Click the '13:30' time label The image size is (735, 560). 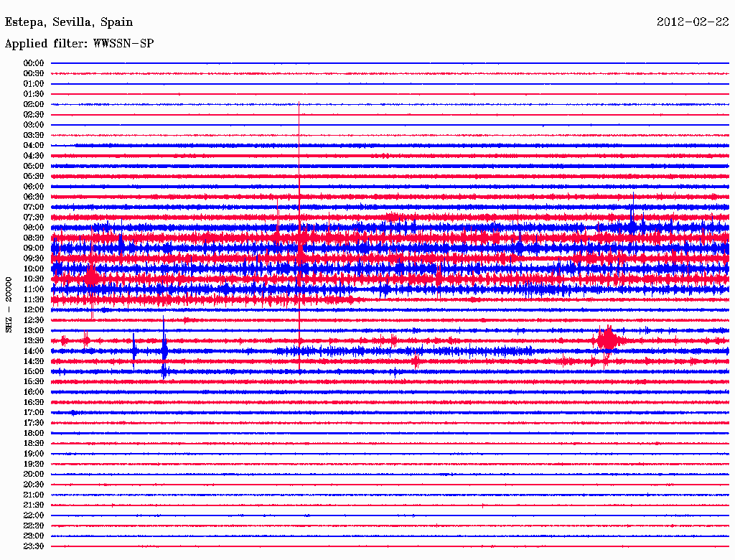pyautogui.click(x=33, y=340)
